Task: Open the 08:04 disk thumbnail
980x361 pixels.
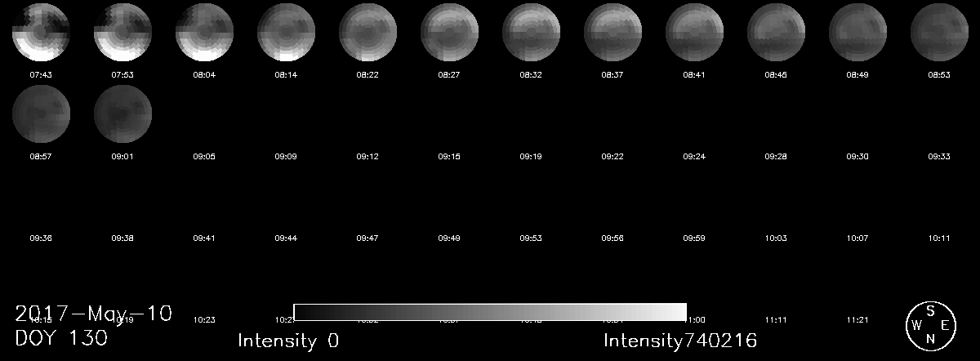Action: click(204, 32)
